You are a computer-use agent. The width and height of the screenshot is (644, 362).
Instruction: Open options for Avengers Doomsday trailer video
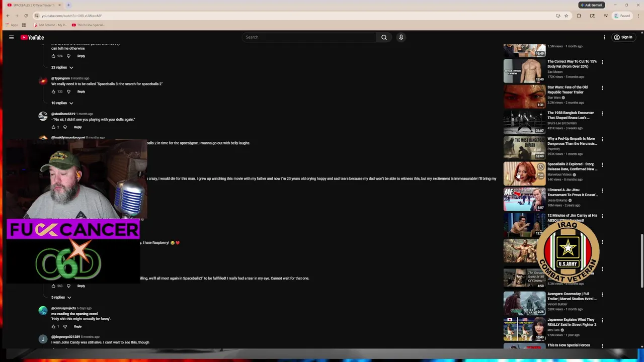(602, 295)
